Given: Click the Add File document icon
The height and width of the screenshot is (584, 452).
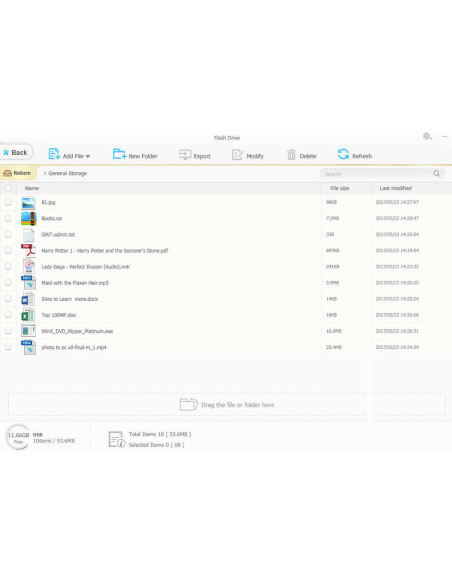Looking at the screenshot, I should [x=54, y=154].
